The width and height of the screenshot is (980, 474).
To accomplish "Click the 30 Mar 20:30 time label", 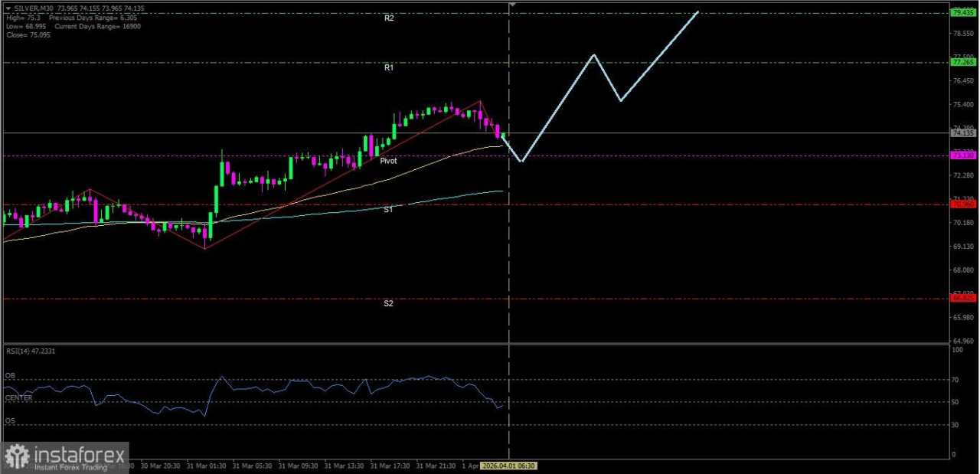I will [162, 466].
